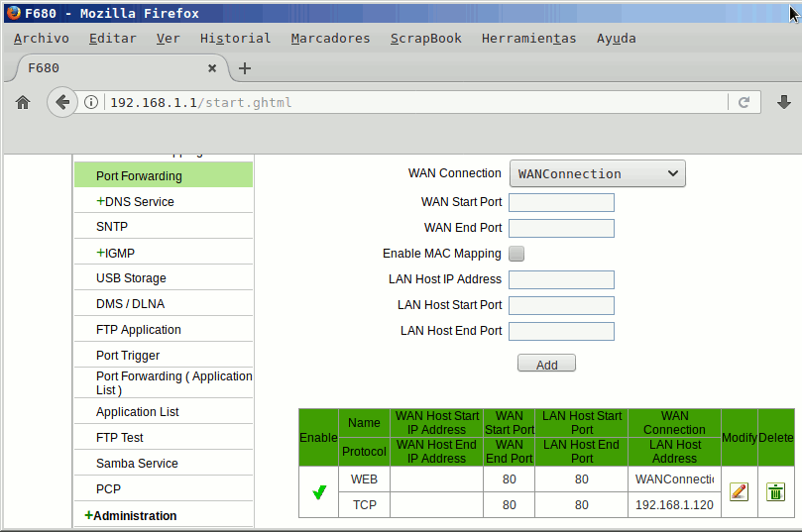Open Port Forwarding (Application List) page
The image size is (802, 532).
coord(173,382)
